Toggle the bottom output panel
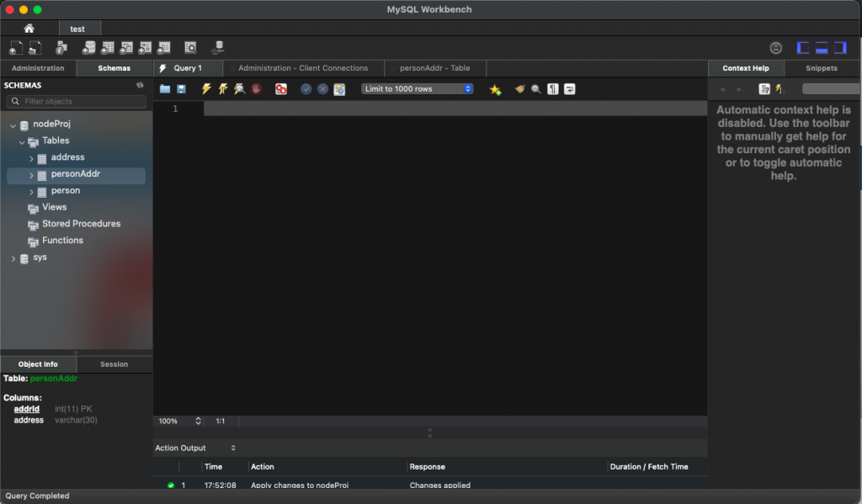Viewport: 862px width, 504px height. 822,48
